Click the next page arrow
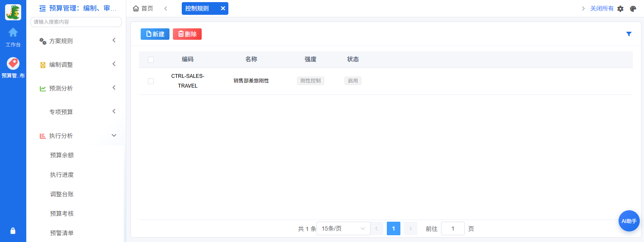Viewport: 644px width, 242px height. [411, 228]
